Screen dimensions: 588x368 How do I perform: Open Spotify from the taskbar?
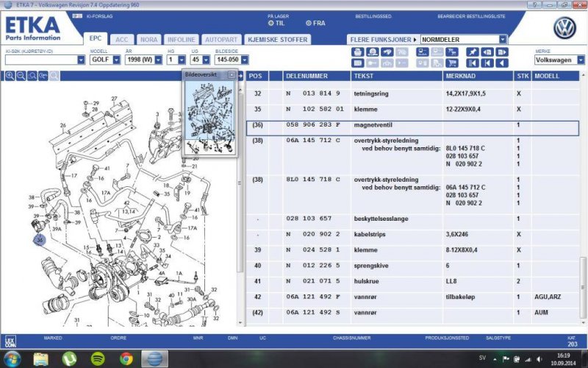[x=98, y=358]
